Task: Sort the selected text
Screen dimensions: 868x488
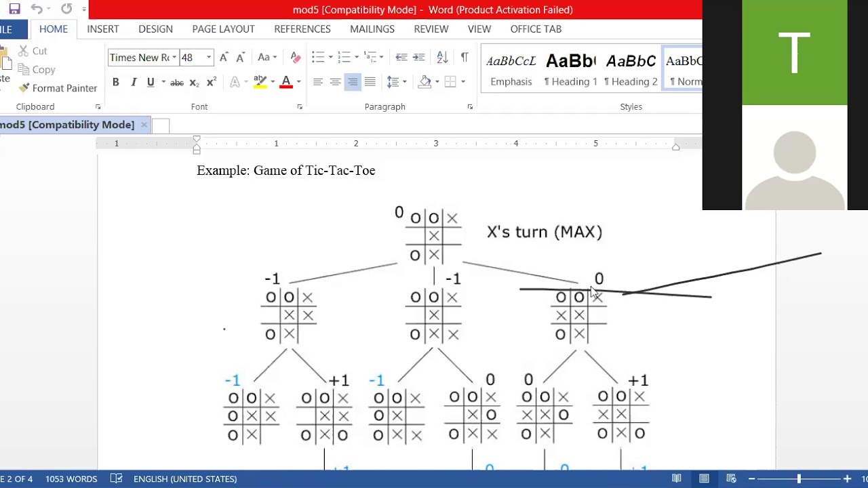Action: coord(442,58)
